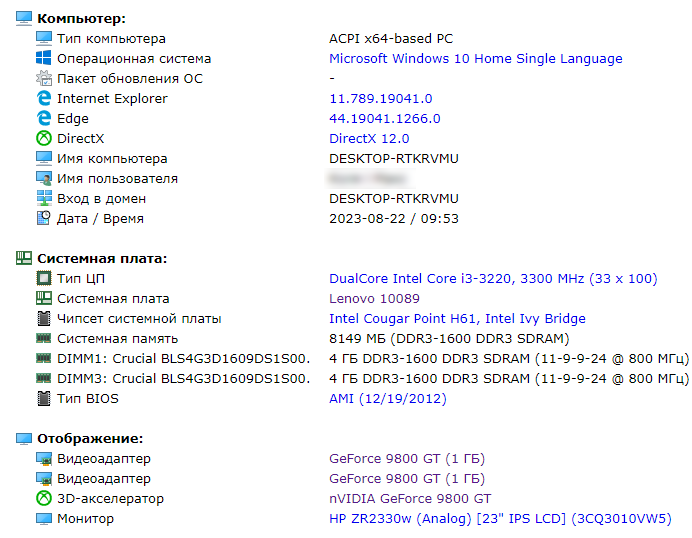692x538 pixels.
Task: Select the Тип BIOS label
Action: pos(88,399)
